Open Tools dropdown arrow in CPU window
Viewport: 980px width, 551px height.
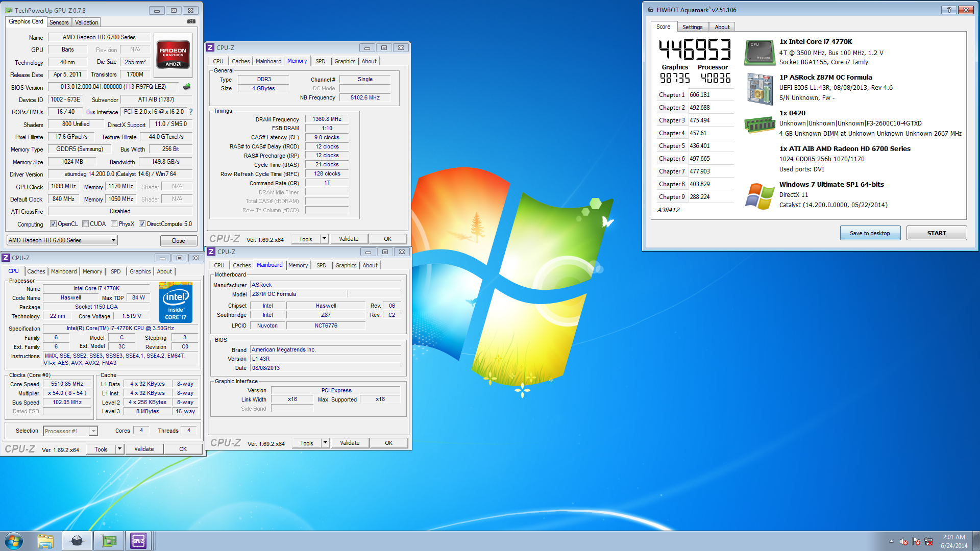coord(119,449)
